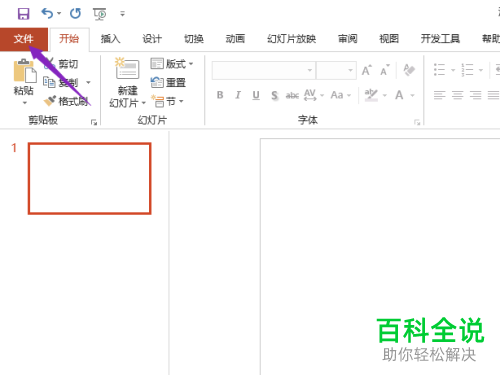
Task: Click 剪切 (Cut) button
Action: pyautogui.click(x=62, y=63)
